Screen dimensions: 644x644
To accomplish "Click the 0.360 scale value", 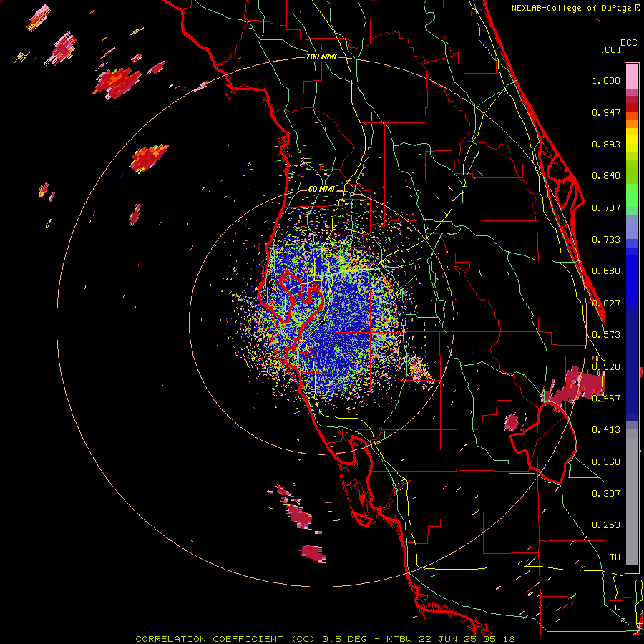I will coord(606,462).
